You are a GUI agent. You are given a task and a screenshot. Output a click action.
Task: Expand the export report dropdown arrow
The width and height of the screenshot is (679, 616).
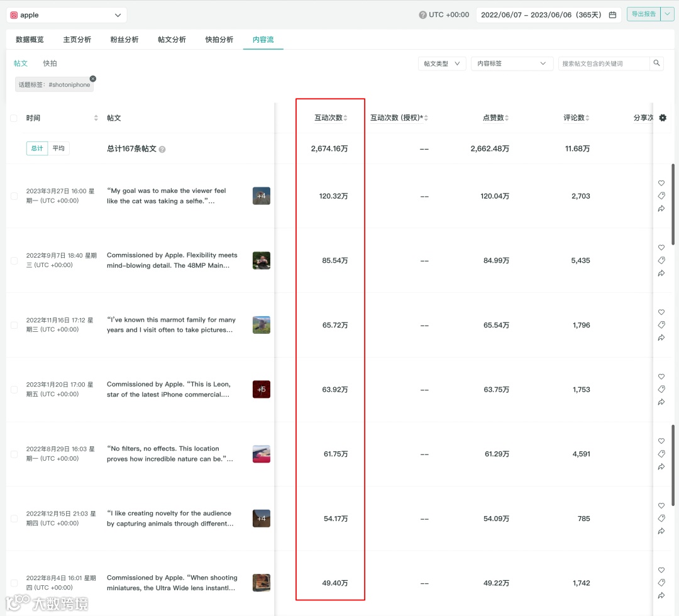667,14
